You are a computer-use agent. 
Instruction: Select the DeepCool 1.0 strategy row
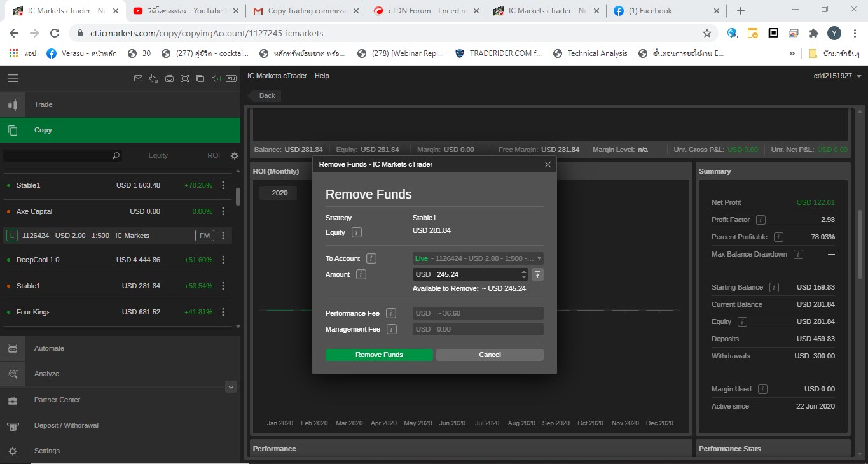pyautogui.click(x=118, y=260)
